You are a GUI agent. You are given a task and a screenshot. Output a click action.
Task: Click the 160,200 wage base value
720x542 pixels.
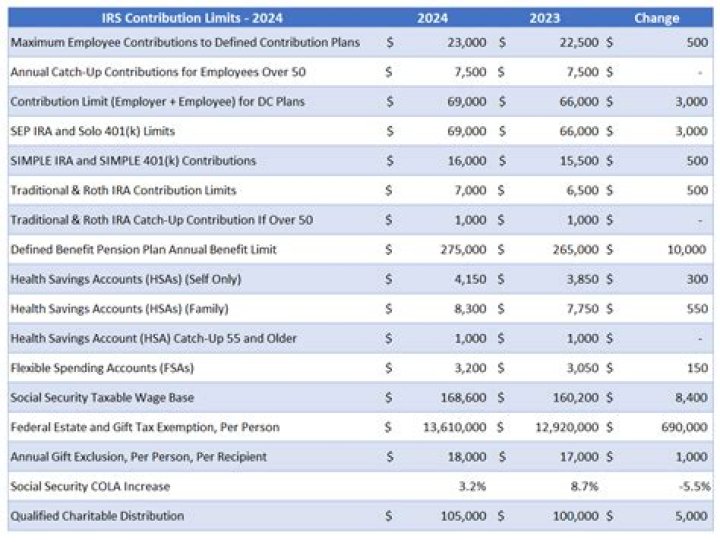(576, 398)
